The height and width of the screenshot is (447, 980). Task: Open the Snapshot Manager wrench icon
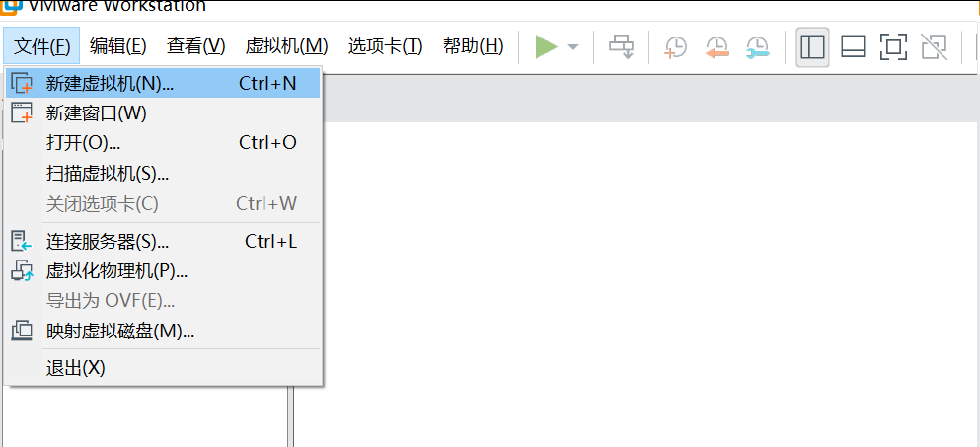coord(758,47)
